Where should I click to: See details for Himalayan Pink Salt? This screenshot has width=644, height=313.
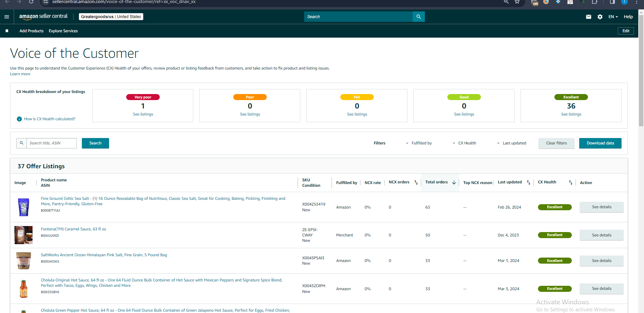pos(602,261)
